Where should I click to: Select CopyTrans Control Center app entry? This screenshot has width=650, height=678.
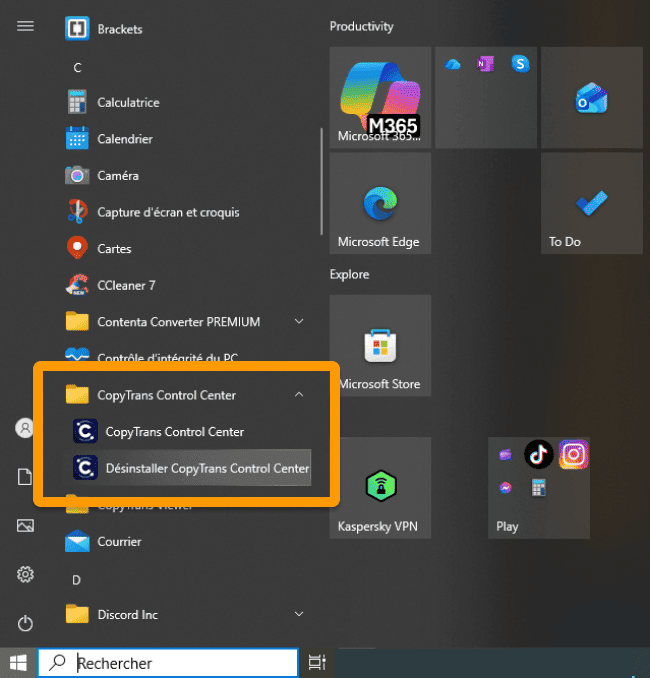187,431
